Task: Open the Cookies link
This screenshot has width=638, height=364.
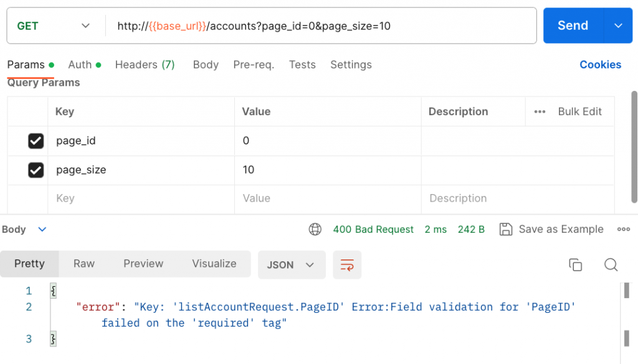Action: (x=600, y=65)
